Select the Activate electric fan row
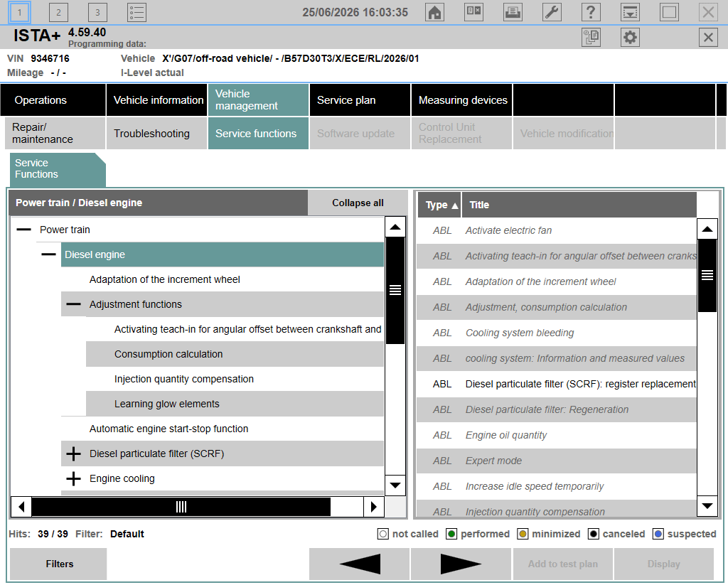Screen dimensions: 728x585 click(x=556, y=230)
